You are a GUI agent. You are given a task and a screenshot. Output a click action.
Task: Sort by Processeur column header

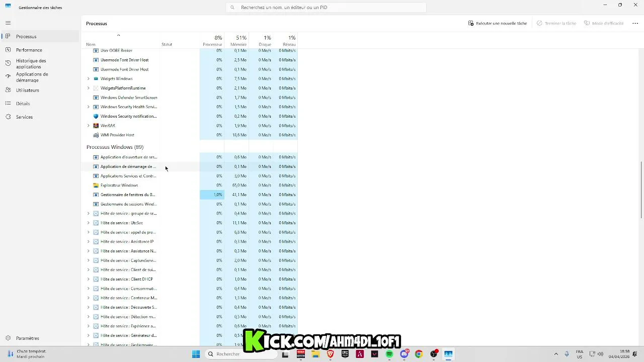pyautogui.click(x=212, y=40)
